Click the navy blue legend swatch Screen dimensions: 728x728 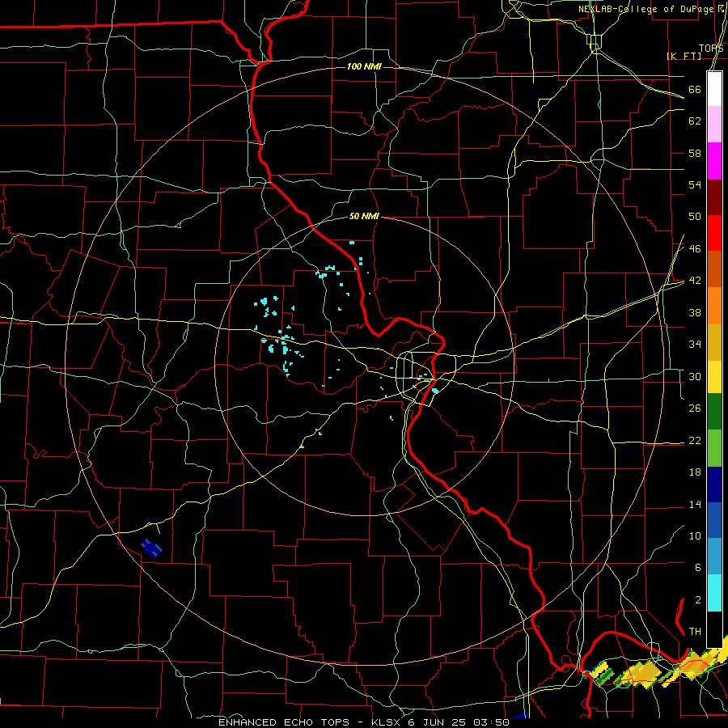click(714, 485)
